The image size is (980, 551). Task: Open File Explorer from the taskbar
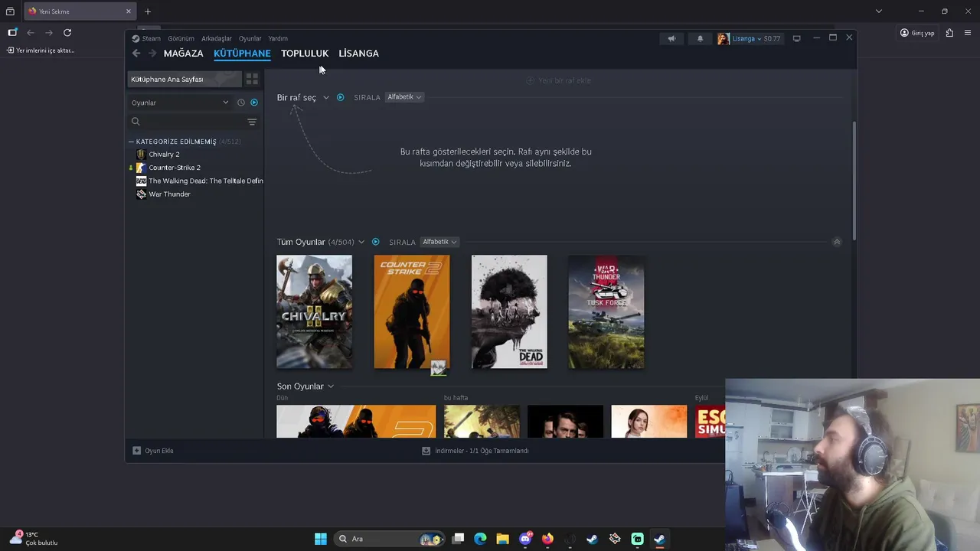(502, 539)
